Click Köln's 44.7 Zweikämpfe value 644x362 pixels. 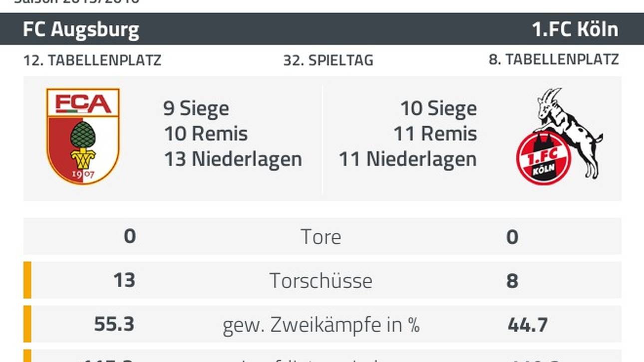click(528, 325)
